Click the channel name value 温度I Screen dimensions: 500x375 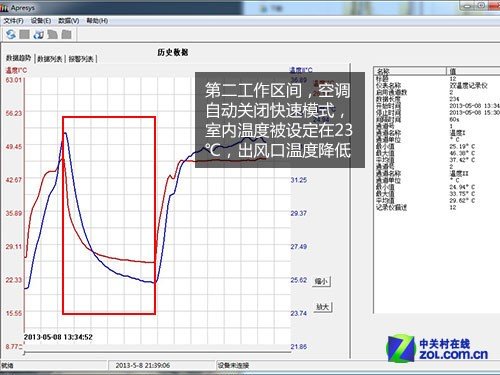point(458,133)
